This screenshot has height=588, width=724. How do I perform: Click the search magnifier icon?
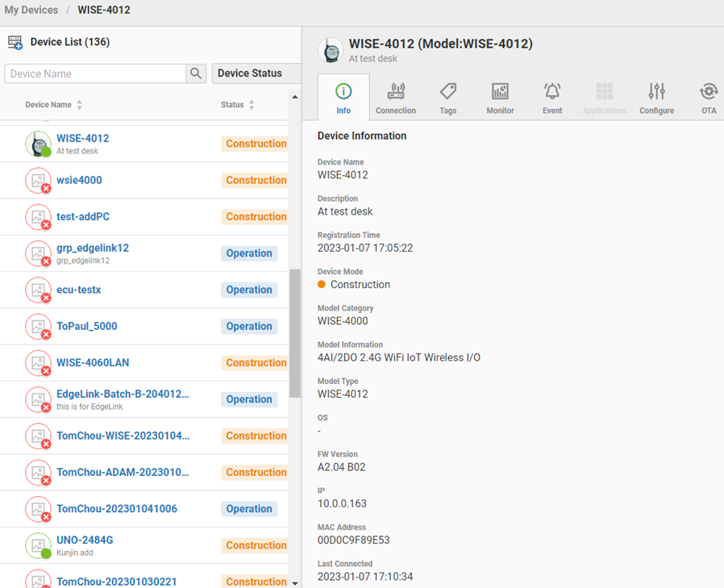point(196,73)
